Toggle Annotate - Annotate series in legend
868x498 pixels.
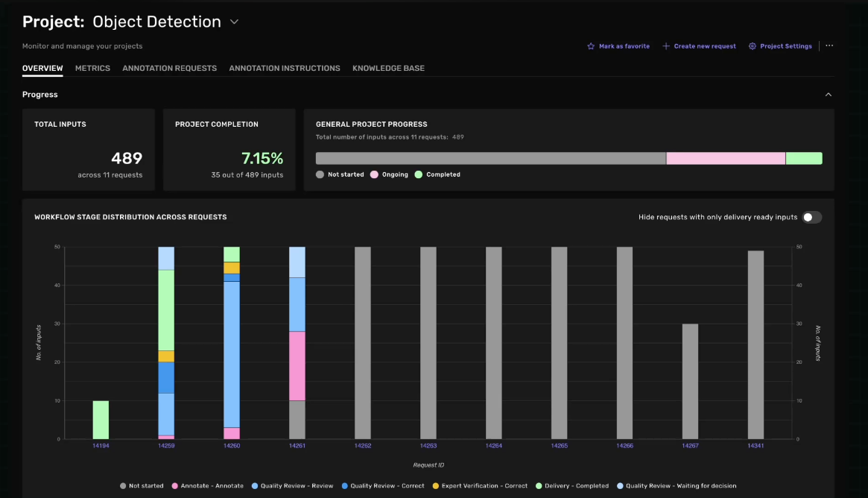click(x=208, y=486)
